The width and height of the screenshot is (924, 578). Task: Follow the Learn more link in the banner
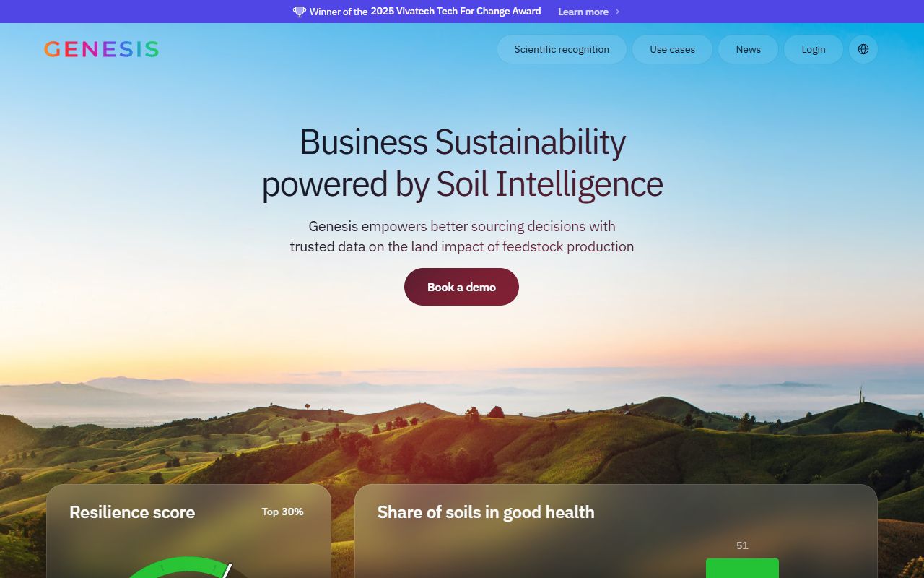[583, 12]
